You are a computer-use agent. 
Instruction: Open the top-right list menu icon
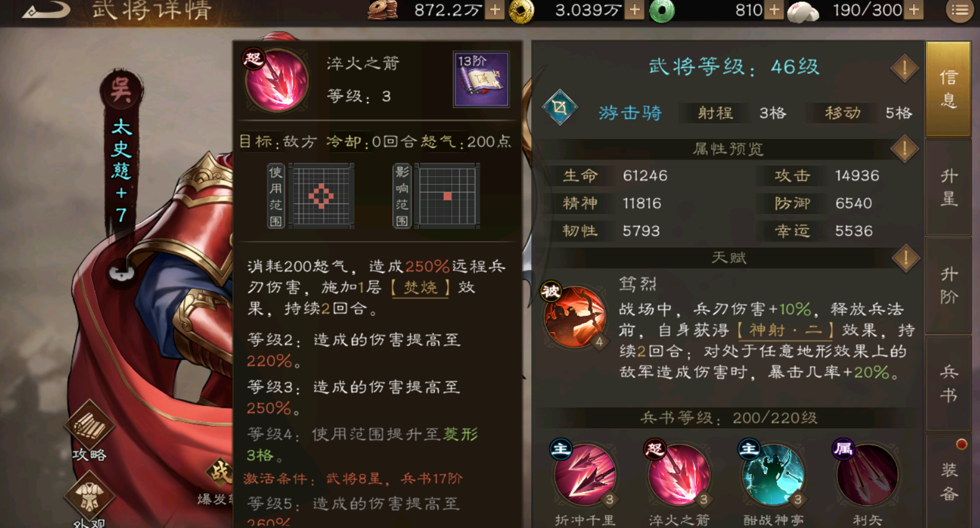click(960, 10)
